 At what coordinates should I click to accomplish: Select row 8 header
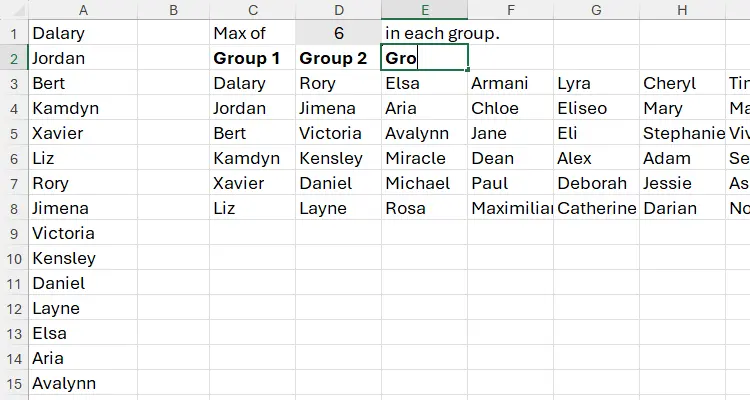[x=14, y=208]
